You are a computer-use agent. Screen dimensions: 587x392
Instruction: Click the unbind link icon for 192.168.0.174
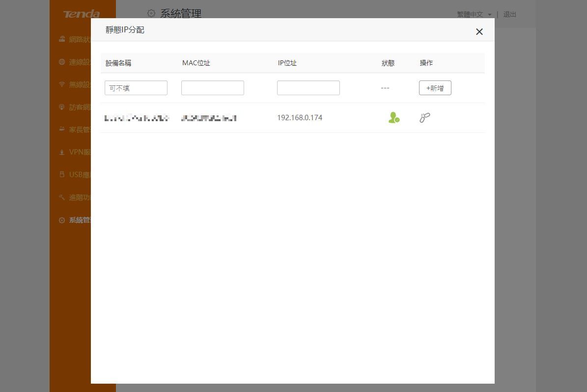pyautogui.click(x=425, y=118)
